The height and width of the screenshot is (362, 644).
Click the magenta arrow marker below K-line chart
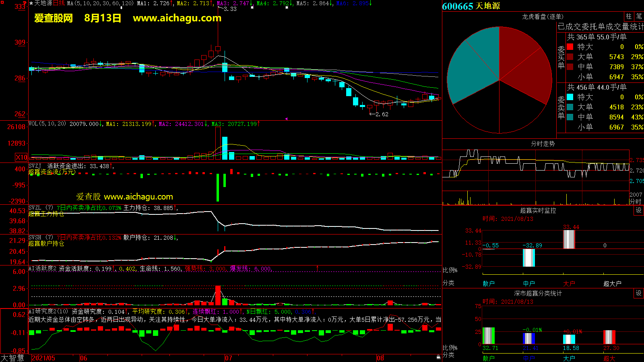coord(286,119)
